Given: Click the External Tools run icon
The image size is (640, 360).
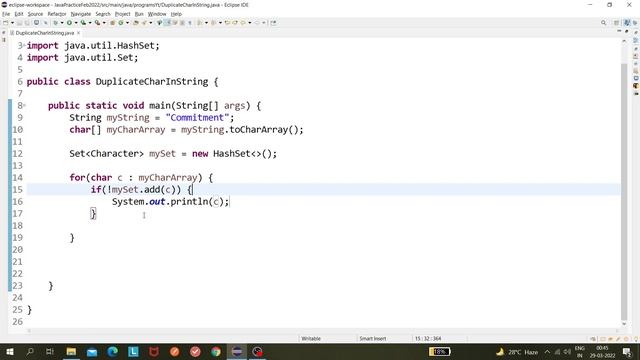Looking at the screenshot, I should (98, 23).
